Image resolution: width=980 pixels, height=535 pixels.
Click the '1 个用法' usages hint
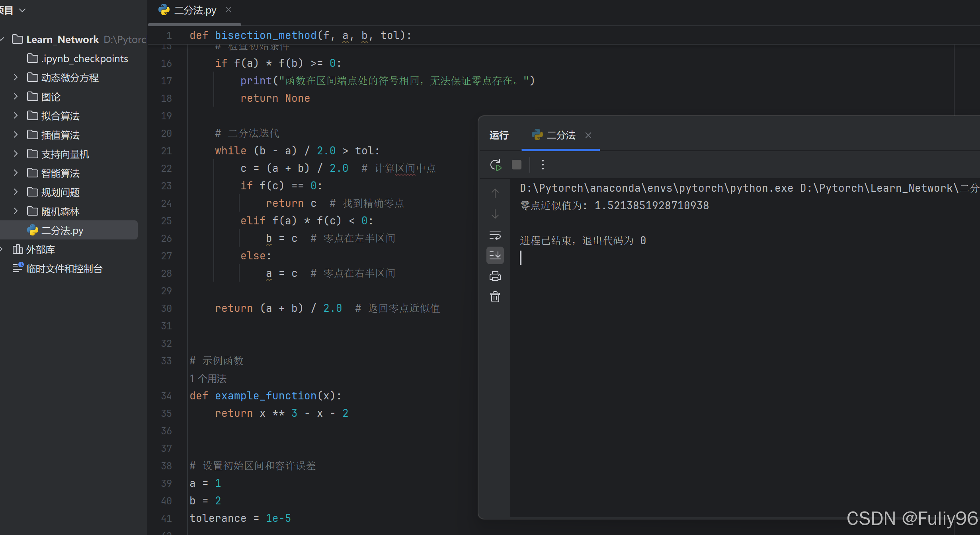pyautogui.click(x=208, y=378)
